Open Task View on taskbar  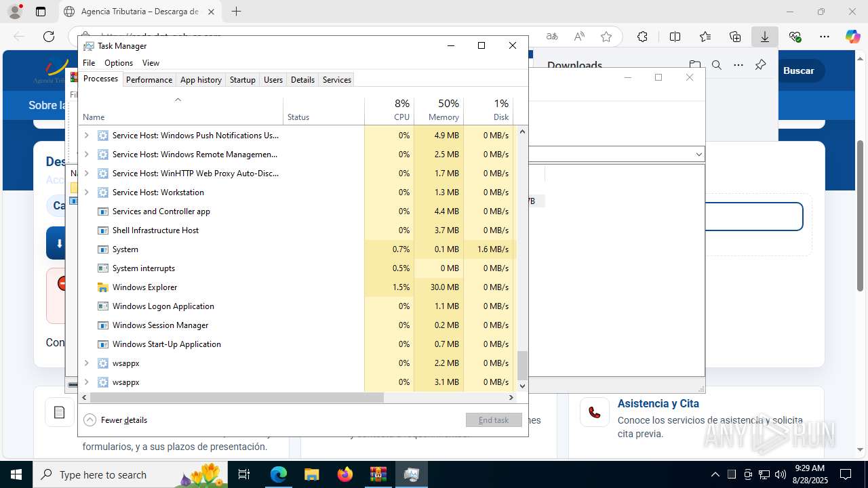coord(245,474)
